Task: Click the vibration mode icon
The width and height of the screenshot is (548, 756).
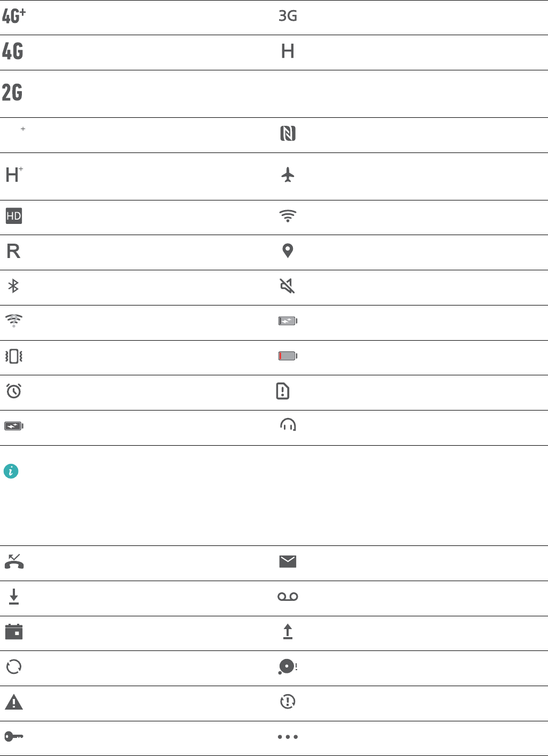Action: click(x=14, y=356)
